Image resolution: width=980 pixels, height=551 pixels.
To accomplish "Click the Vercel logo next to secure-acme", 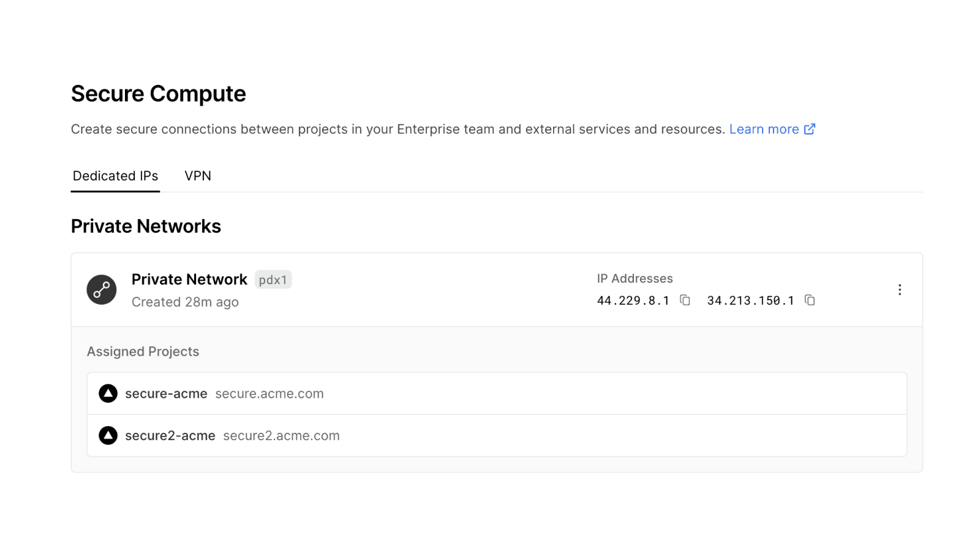I will point(108,394).
